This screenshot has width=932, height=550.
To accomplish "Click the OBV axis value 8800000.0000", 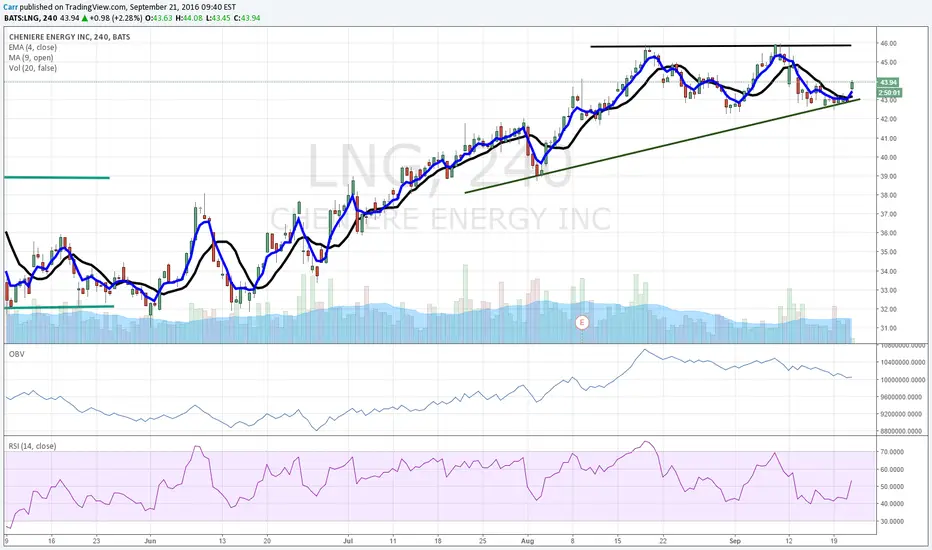I will pos(900,431).
